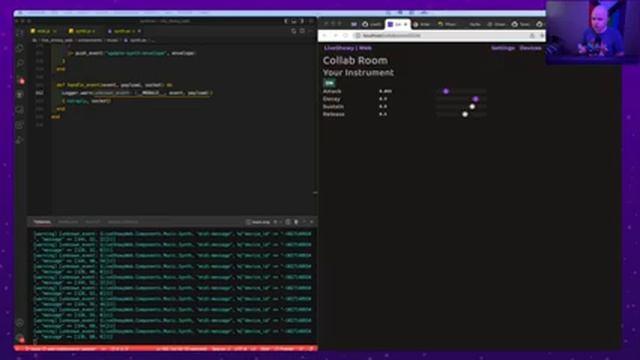Image resolution: width=640 pixels, height=360 pixels.
Task: Reload the page in the browser
Action: pos(345,36)
